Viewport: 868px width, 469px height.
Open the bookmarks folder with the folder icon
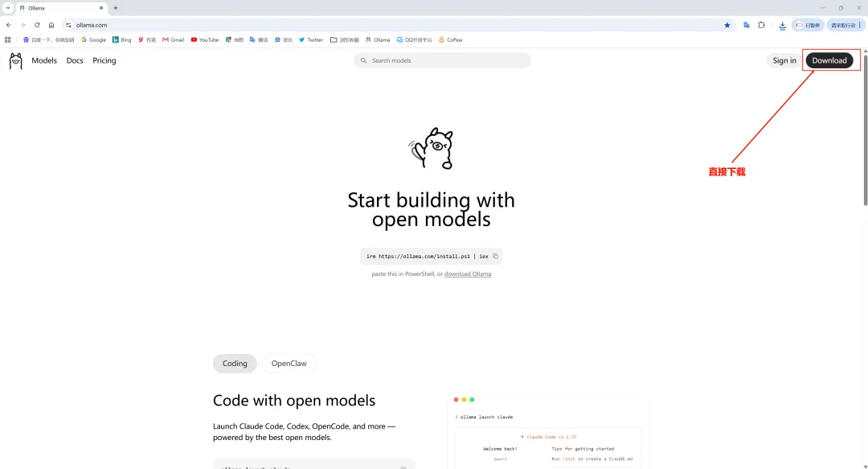344,40
